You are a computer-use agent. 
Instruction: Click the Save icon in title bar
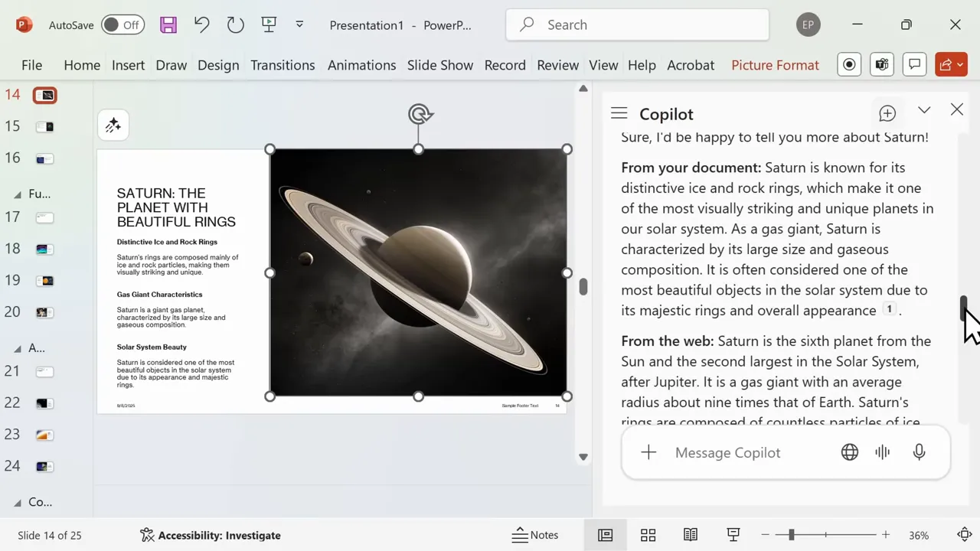point(168,24)
